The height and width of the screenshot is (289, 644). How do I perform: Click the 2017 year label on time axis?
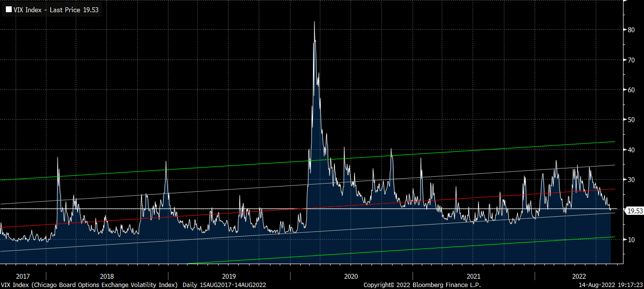(23, 276)
